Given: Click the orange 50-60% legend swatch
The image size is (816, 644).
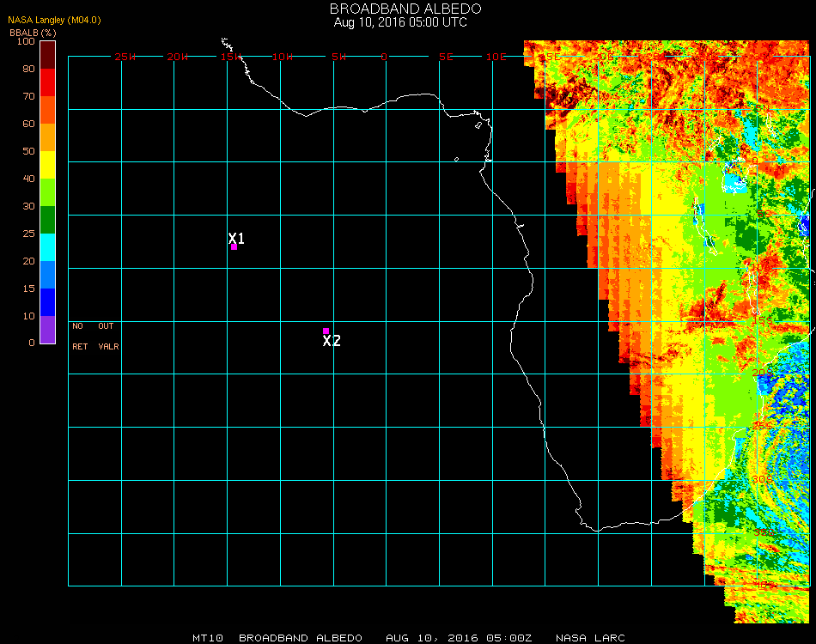Looking at the screenshot, I should coord(47,137).
